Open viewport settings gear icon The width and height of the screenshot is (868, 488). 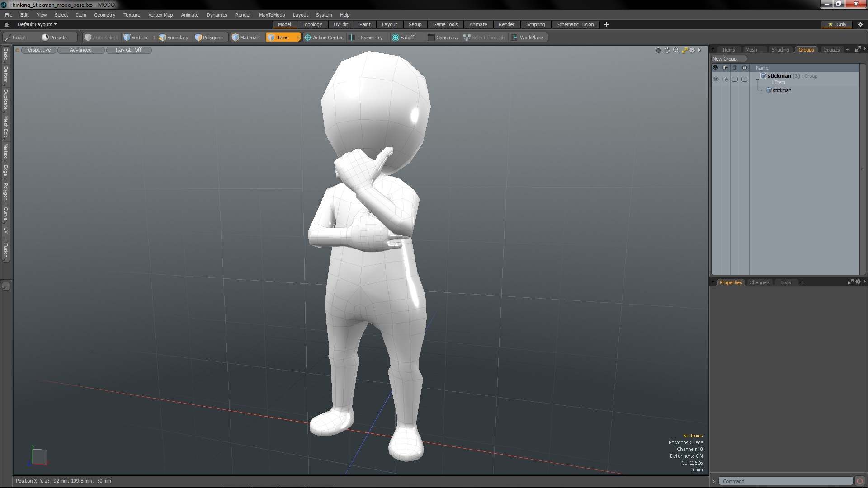(692, 50)
